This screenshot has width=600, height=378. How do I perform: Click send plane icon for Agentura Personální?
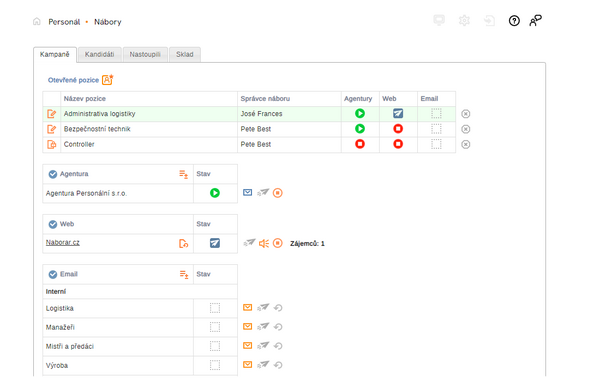(x=263, y=192)
